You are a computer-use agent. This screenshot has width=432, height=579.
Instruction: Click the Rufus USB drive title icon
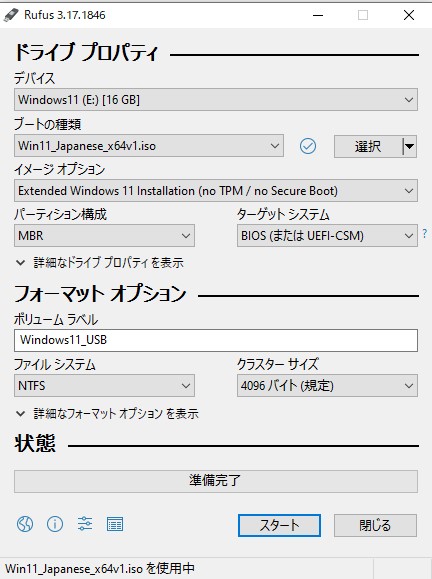pyautogui.click(x=11, y=15)
